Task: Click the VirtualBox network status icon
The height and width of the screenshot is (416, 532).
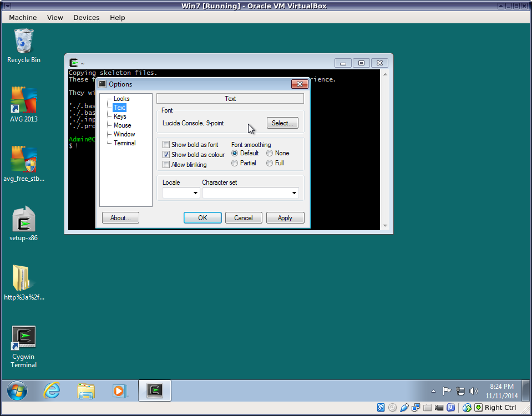Action: click(x=416, y=408)
